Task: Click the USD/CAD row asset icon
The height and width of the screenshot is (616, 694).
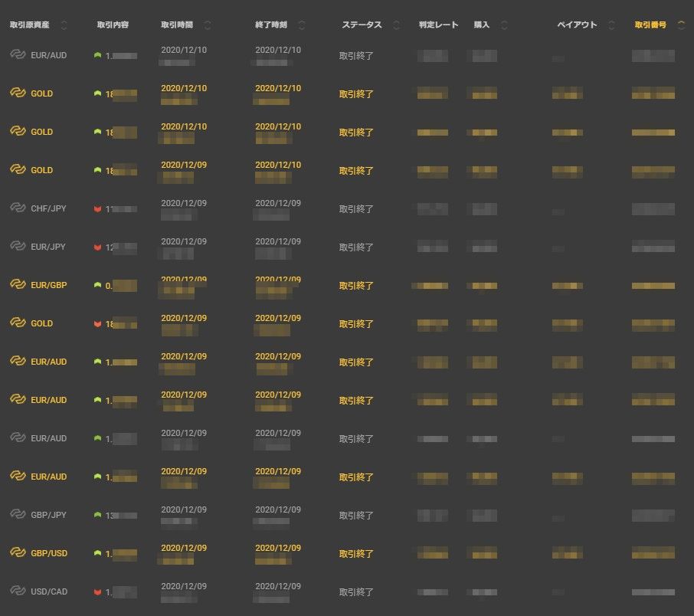Action: [x=18, y=591]
